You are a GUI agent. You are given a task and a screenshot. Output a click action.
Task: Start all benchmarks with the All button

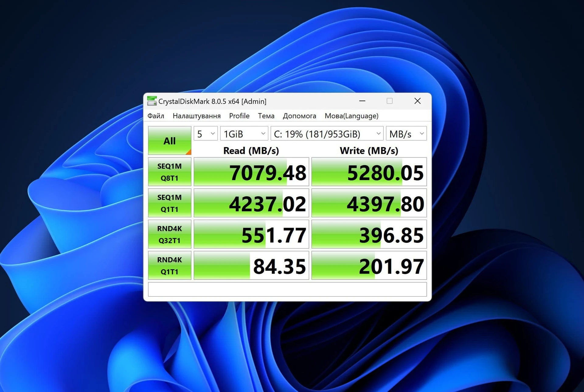pyautogui.click(x=169, y=141)
